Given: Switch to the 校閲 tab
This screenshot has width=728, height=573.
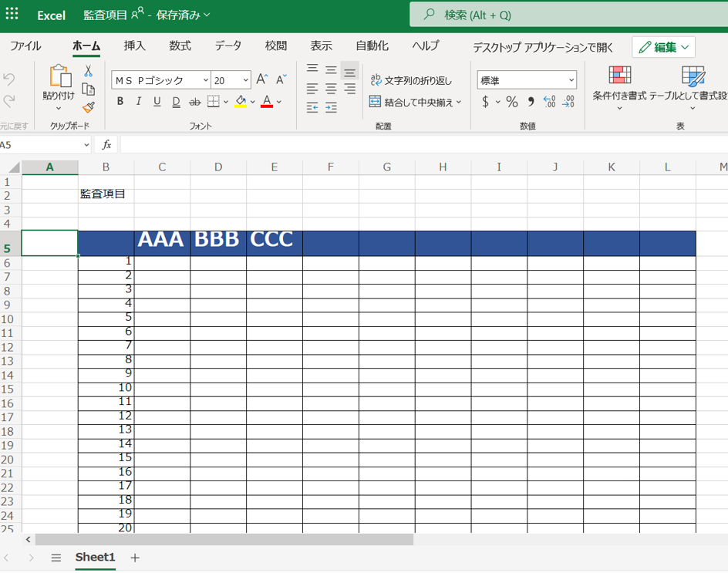Looking at the screenshot, I should [276, 46].
